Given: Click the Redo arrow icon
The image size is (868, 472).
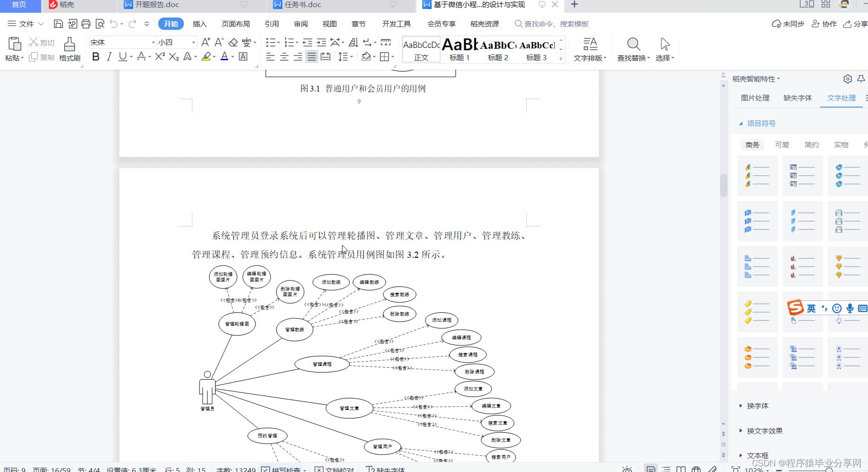Looking at the screenshot, I should [132, 24].
